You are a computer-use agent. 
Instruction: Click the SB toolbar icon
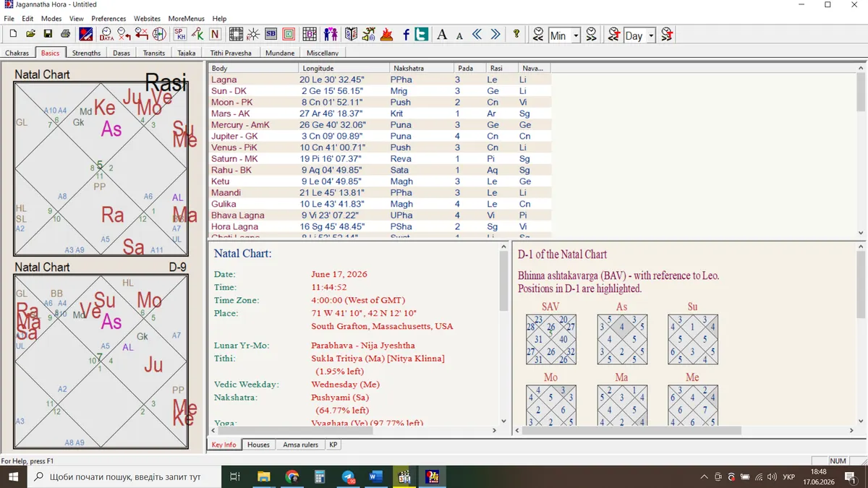271,34
